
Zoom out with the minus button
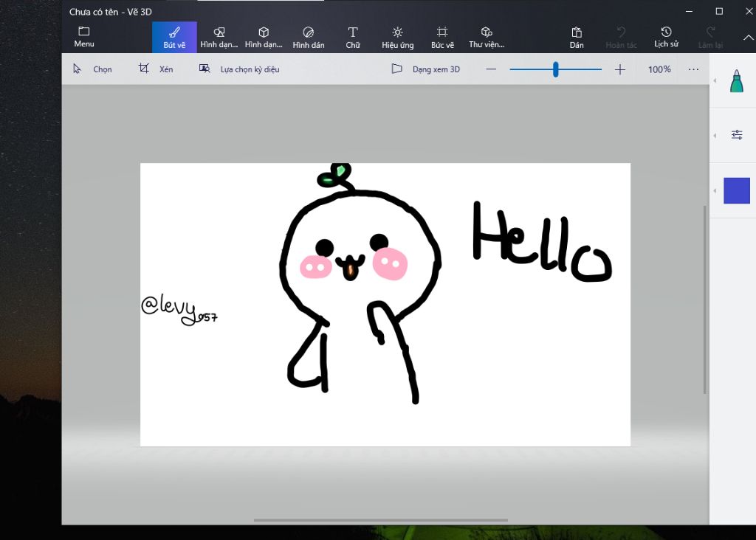coord(491,69)
